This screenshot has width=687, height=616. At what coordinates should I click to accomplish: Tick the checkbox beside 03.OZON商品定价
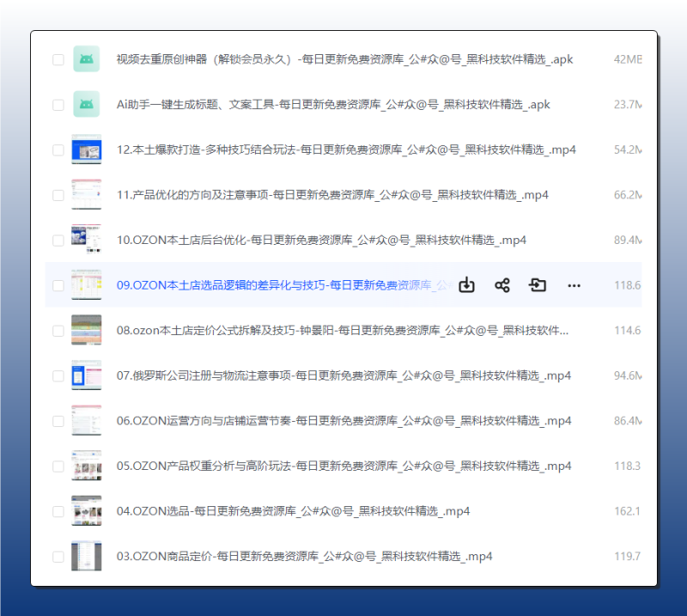pyautogui.click(x=58, y=556)
